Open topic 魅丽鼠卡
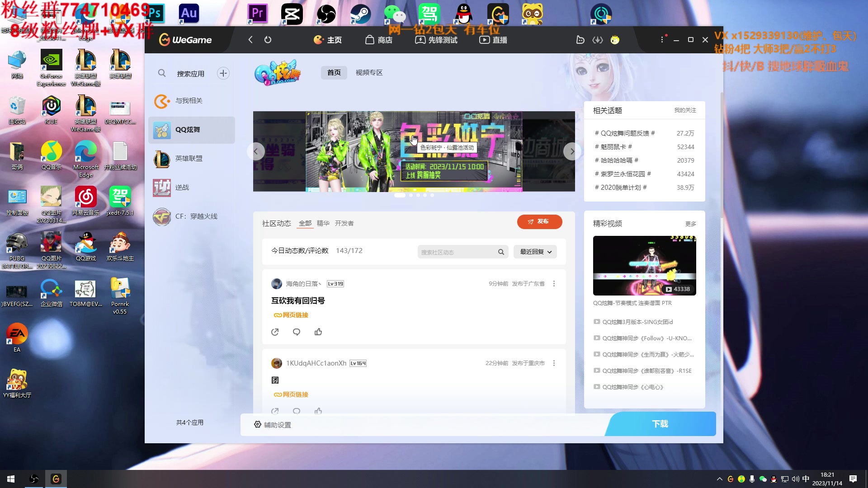The height and width of the screenshot is (488, 868). tap(613, 147)
